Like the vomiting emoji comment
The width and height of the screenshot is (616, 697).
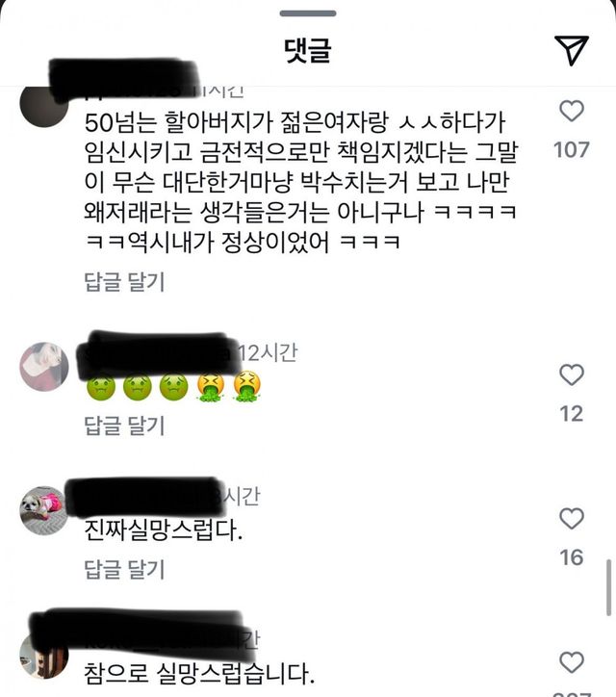[x=572, y=374]
